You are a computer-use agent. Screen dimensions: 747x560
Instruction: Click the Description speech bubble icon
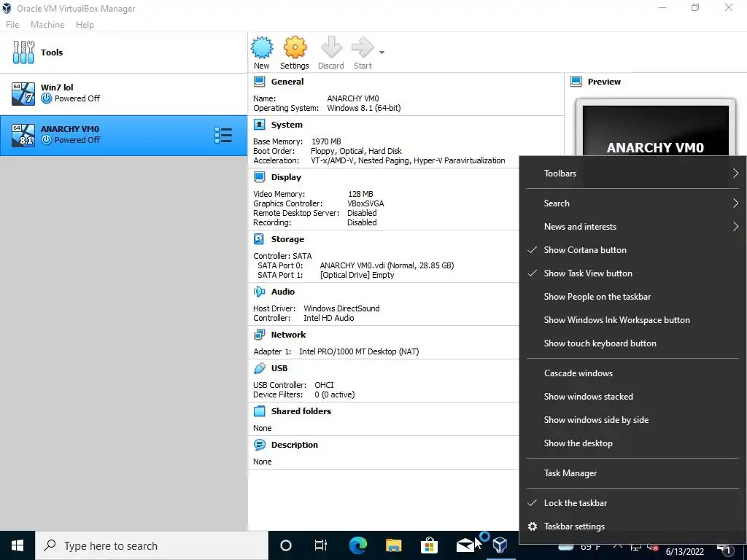pyautogui.click(x=259, y=445)
